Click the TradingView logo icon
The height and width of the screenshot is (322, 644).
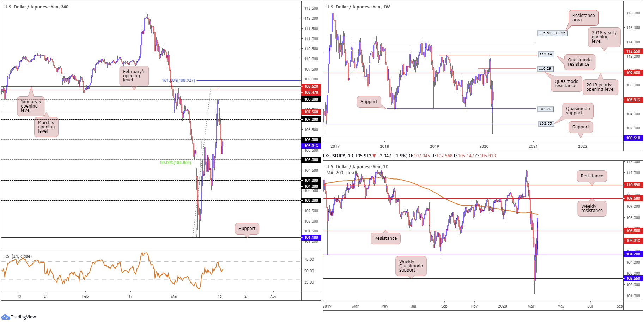[5, 317]
